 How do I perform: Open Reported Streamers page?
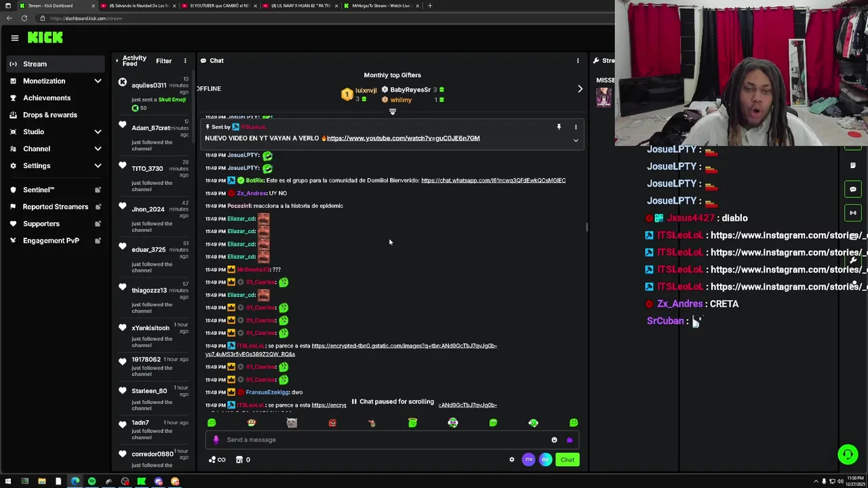(x=54, y=207)
